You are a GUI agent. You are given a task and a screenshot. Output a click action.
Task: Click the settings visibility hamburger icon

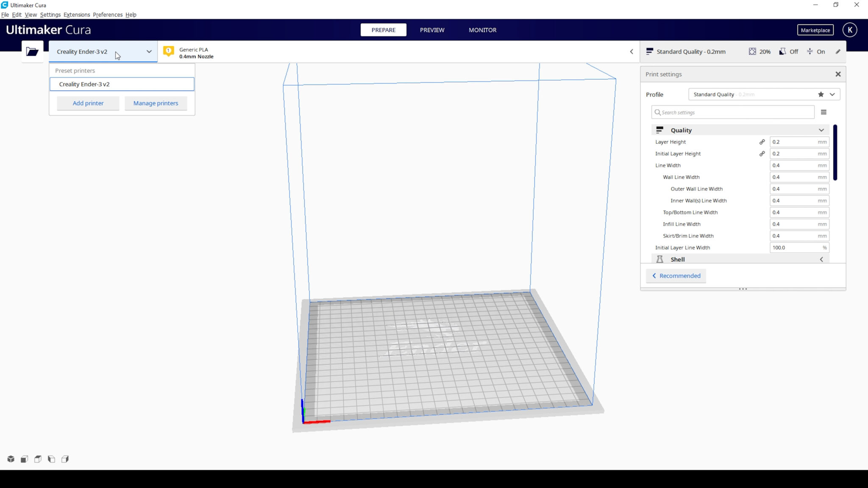pyautogui.click(x=823, y=112)
